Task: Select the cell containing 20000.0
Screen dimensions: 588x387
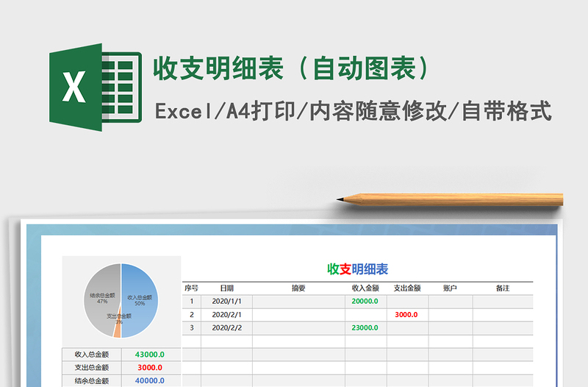Action: point(365,301)
